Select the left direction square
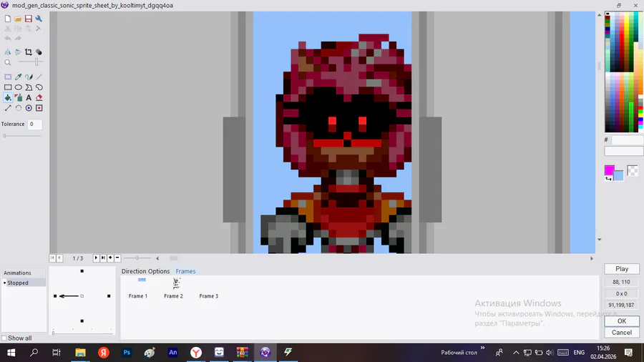Image resolution: width=644 pixels, height=362 pixels. 55,296
